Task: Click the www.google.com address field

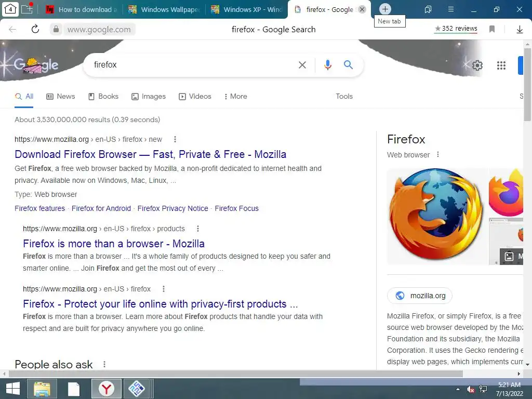Action: 99,30
